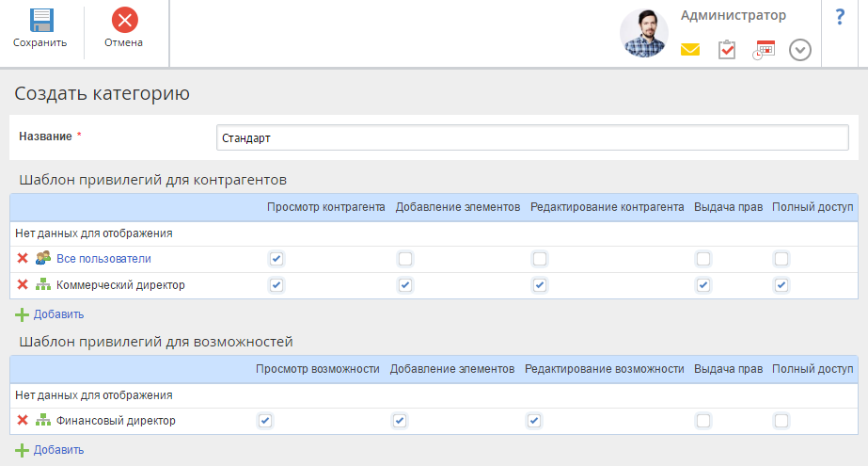Uncheck 'Полный доступ' for Коммерческий директор
The image size is (868, 466).
pyautogui.click(x=781, y=285)
